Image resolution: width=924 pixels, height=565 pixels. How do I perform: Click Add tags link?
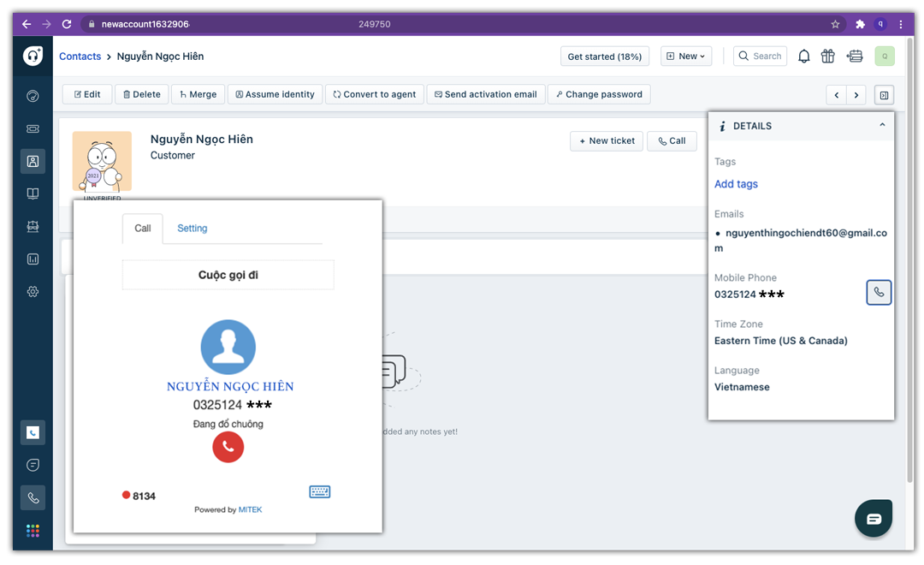pyautogui.click(x=736, y=184)
